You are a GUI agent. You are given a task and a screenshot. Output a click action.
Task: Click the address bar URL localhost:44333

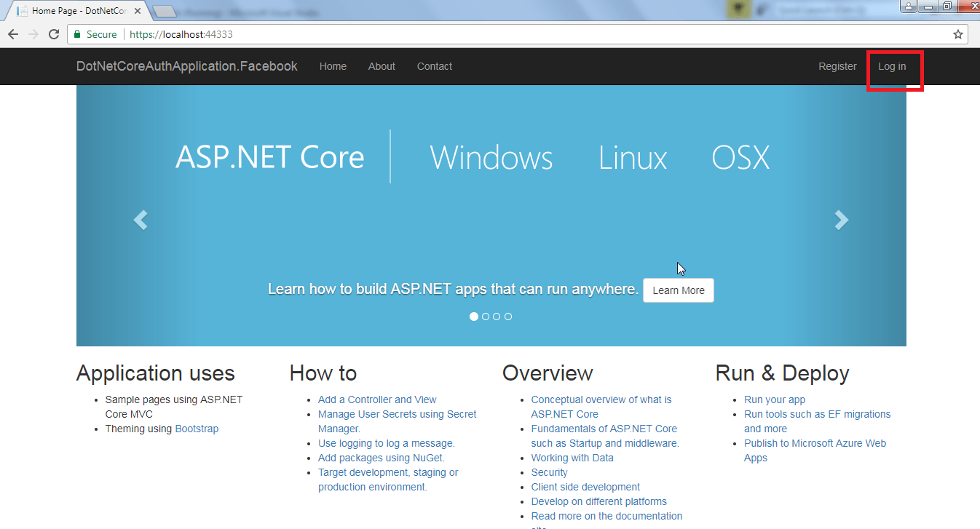click(x=181, y=34)
